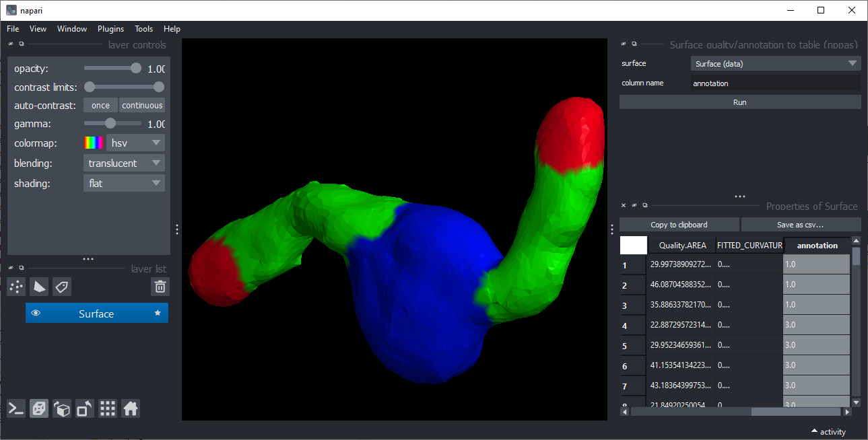Click the column name input field
This screenshot has height=440, width=868.
click(776, 83)
